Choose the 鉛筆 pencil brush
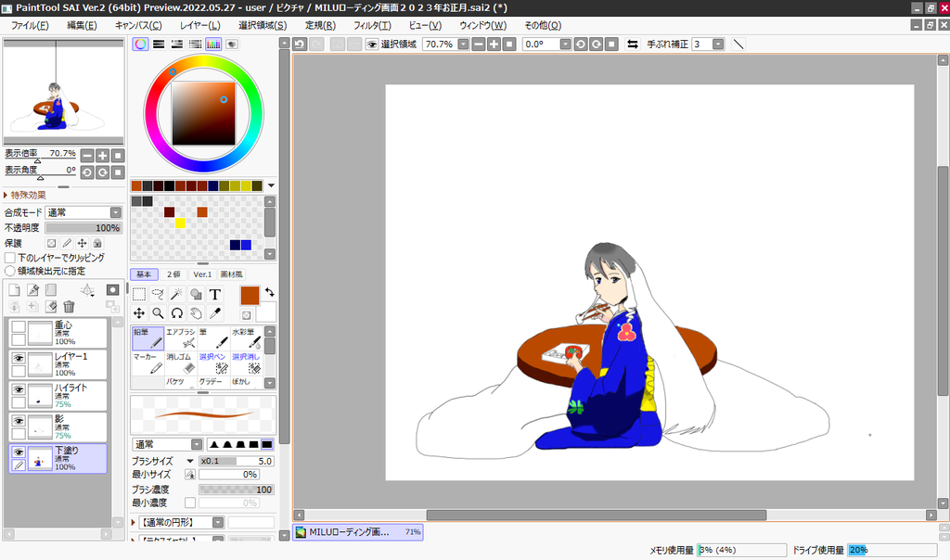The image size is (950, 560). click(148, 338)
